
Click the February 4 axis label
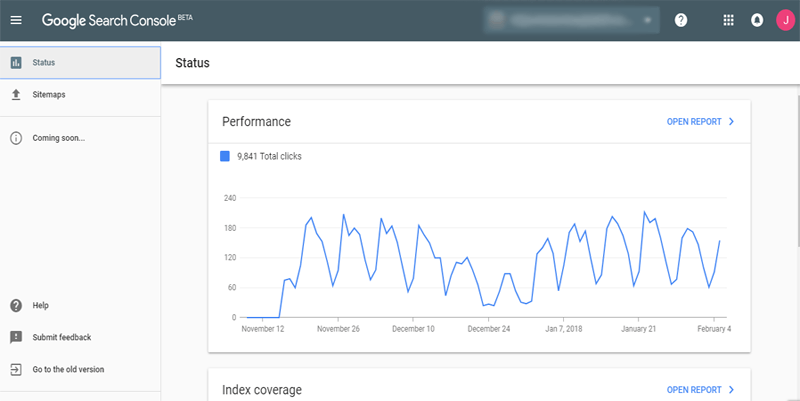tap(714, 329)
